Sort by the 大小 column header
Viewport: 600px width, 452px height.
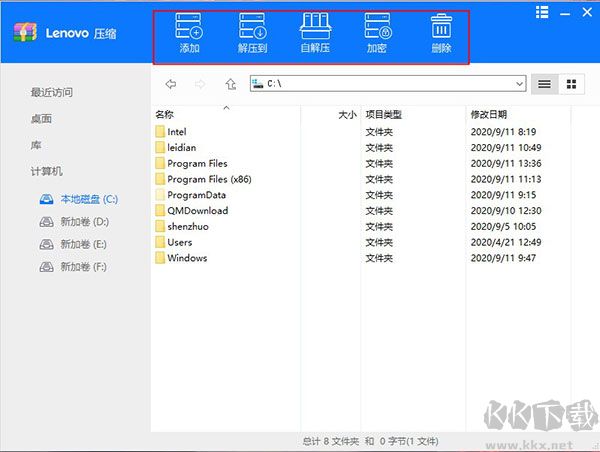pos(347,114)
